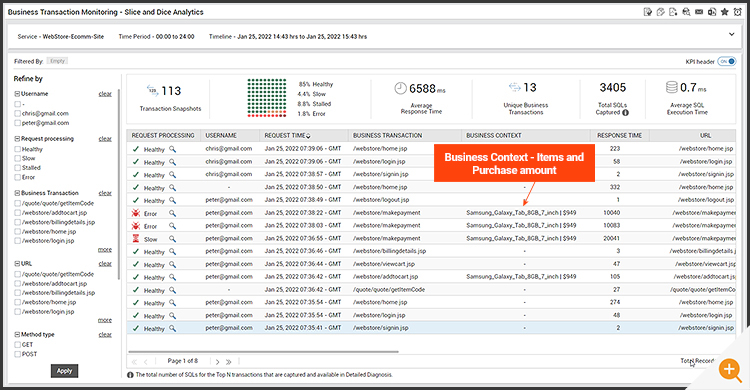Click the info icon beside Total SQLs Captured
Screen dimensions: 750x390
(625, 112)
